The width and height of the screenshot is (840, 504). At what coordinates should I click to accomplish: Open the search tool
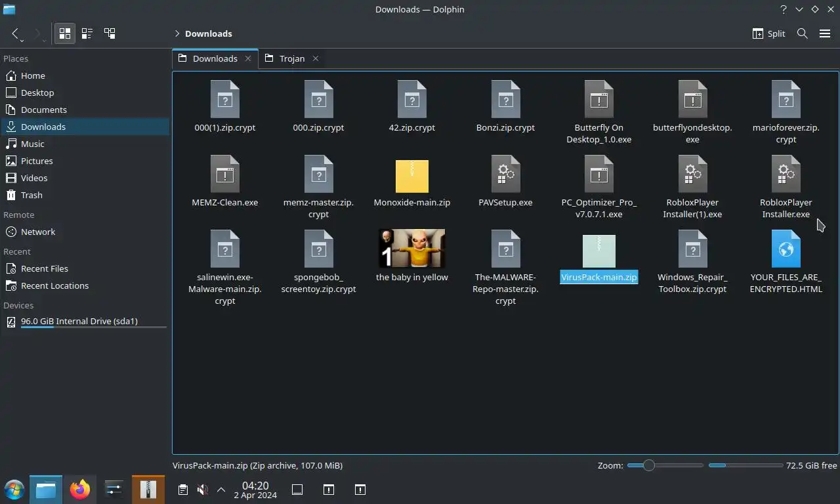click(802, 33)
